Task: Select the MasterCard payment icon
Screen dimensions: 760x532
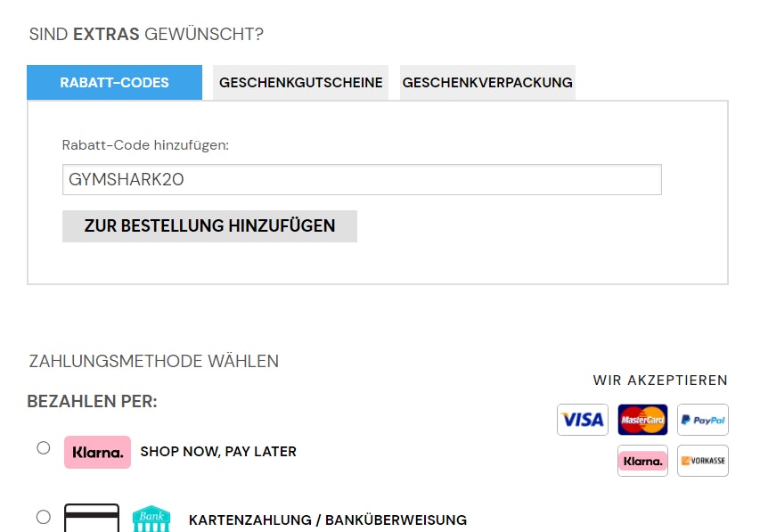Action: coord(642,420)
